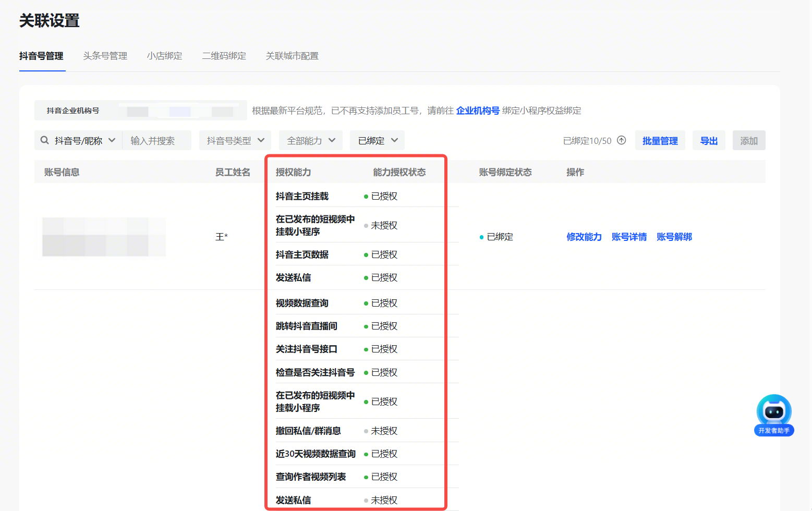
Task: Open 账号详情 for the account
Action: point(629,237)
